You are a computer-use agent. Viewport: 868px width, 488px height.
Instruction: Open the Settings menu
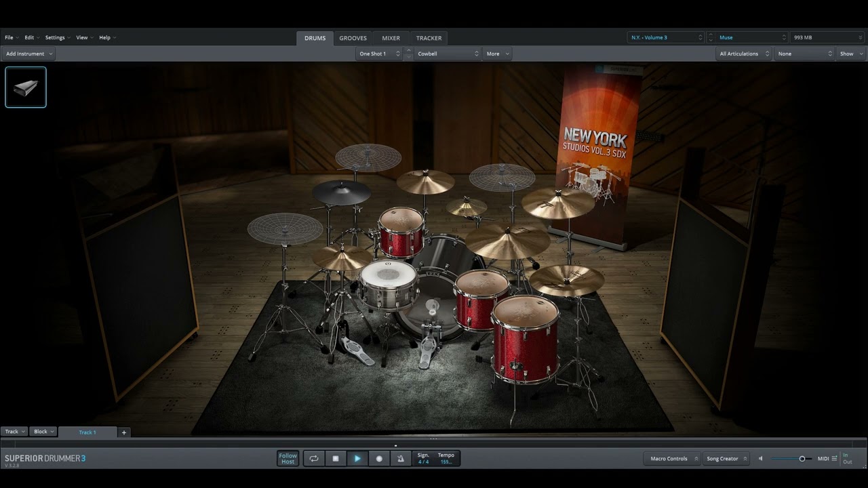click(x=57, y=37)
